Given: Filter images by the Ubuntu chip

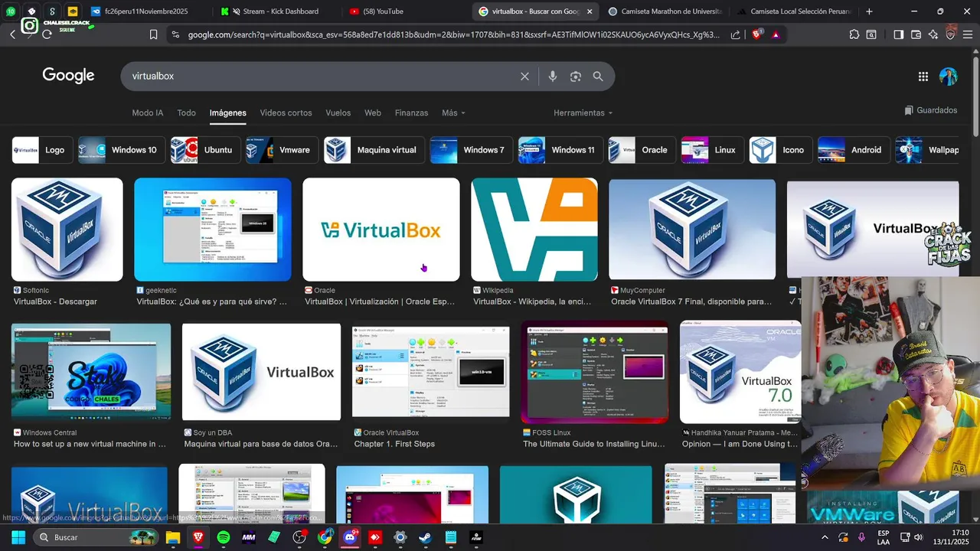Looking at the screenshot, I should pos(205,150).
